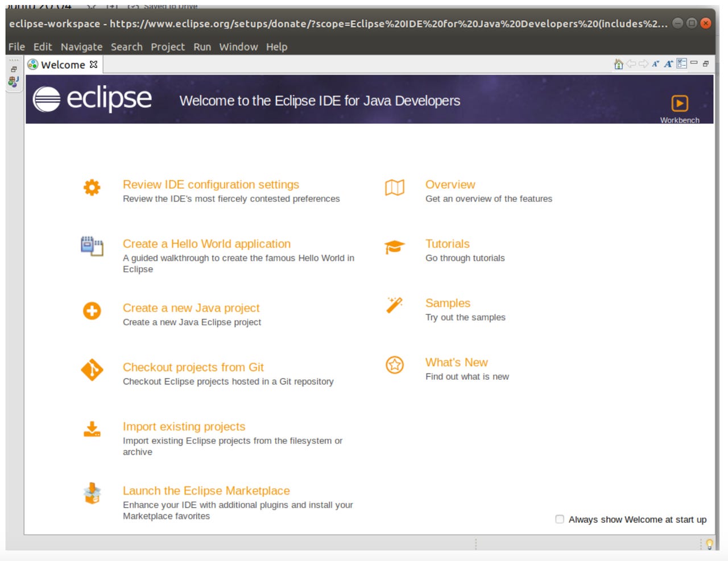Viewport: 728px width, 561px height.
Task: Click the Review IDE configuration settings gear icon
Action: pos(92,188)
